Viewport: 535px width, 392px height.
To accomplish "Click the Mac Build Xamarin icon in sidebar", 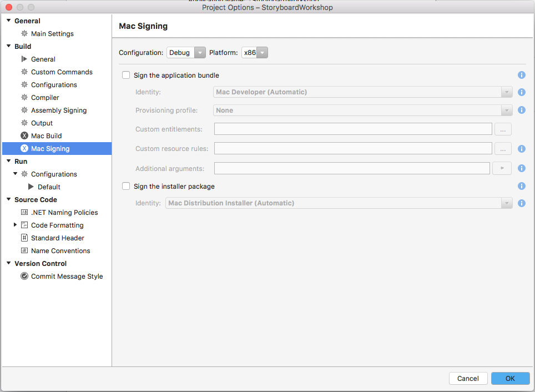I will pyautogui.click(x=24, y=136).
